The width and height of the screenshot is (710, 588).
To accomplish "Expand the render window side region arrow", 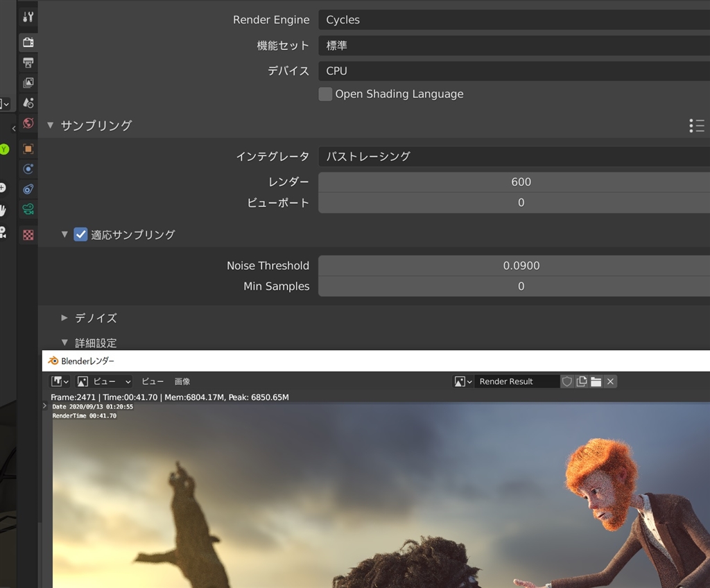I will point(44,406).
